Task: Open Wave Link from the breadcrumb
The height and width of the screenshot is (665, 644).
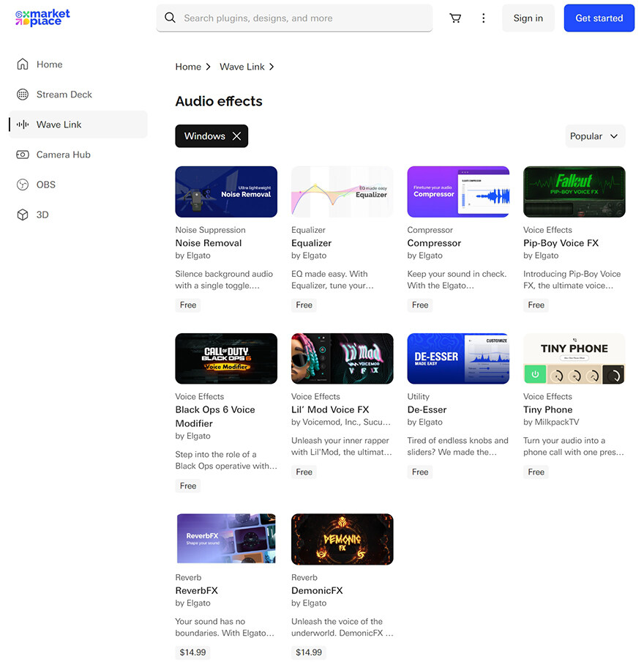Action: pyautogui.click(x=241, y=67)
